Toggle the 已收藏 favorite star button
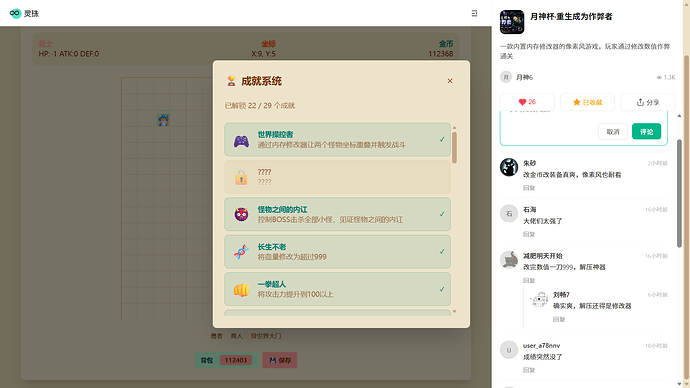Screen dimensions: 690x388 pos(587,102)
